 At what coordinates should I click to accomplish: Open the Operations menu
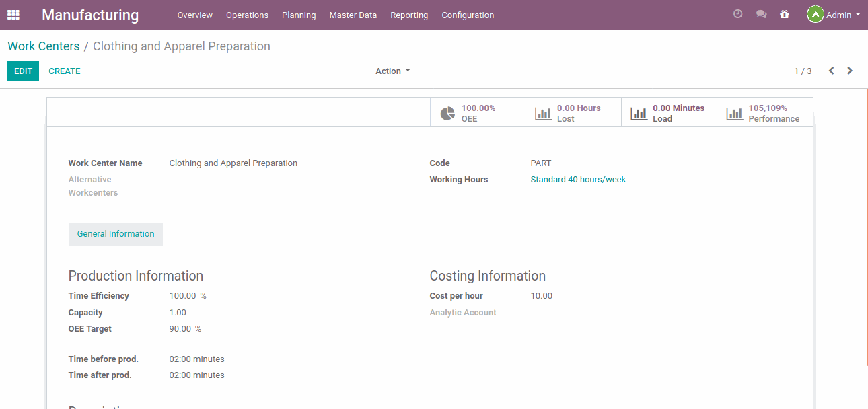(x=247, y=15)
